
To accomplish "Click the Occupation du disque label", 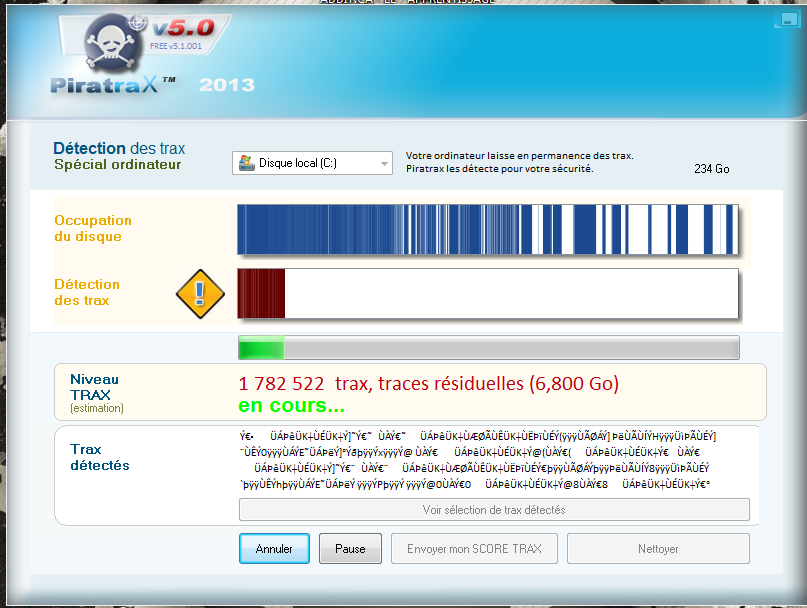I will [x=93, y=229].
